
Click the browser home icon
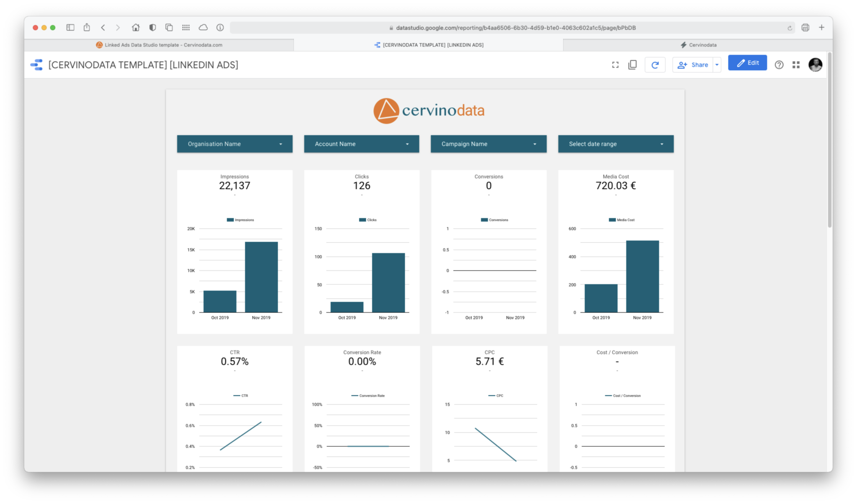pyautogui.click(x=136, y=27)
